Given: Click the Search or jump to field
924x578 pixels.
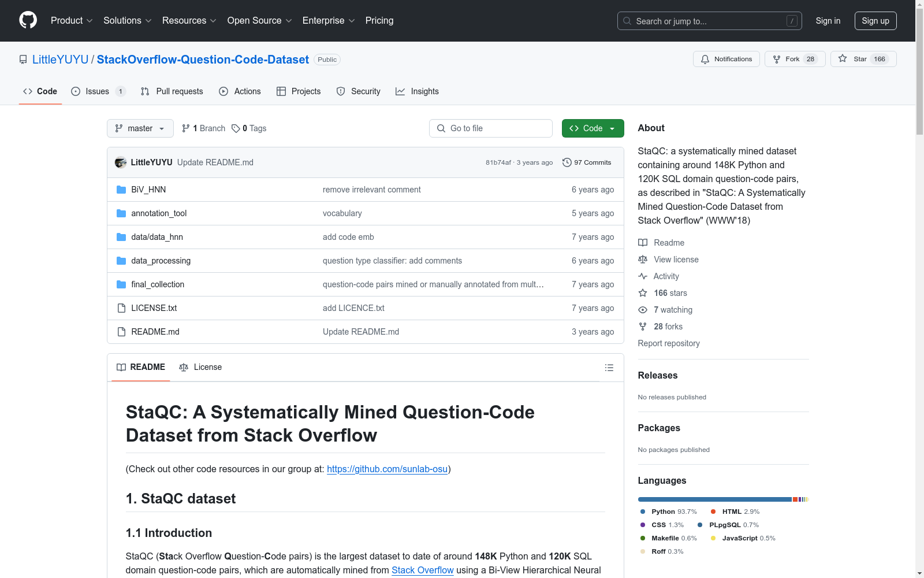Looking at the screenshot, I should [x=710, y=21].
